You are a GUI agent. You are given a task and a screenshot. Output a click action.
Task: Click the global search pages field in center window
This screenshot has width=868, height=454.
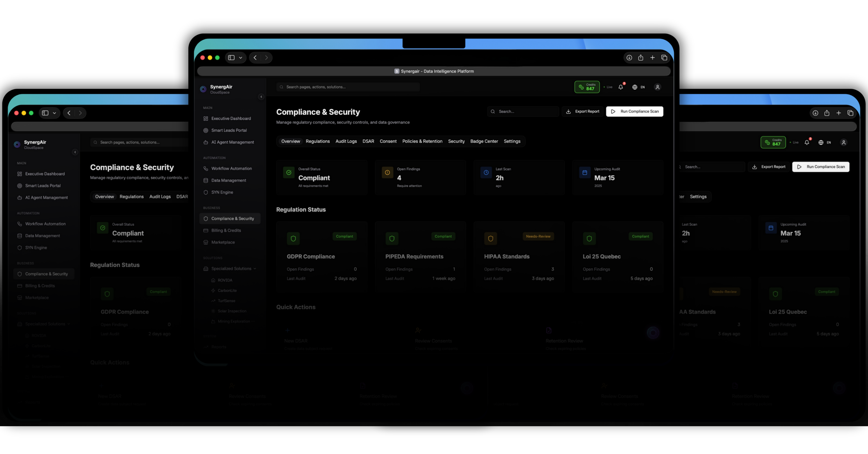click(348, 87)
